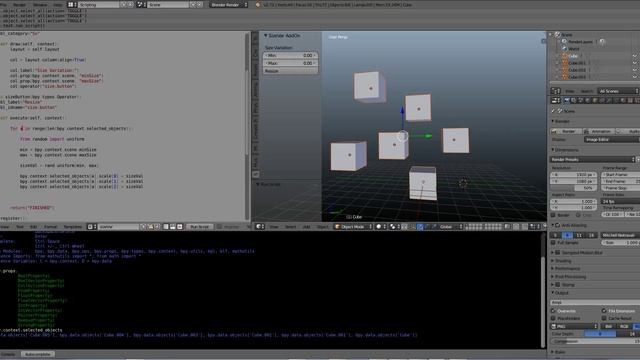This screenshot has height=360, width=640.
Task: Select anti-aliasing sample value 8
Action: [x=567, y=236]
